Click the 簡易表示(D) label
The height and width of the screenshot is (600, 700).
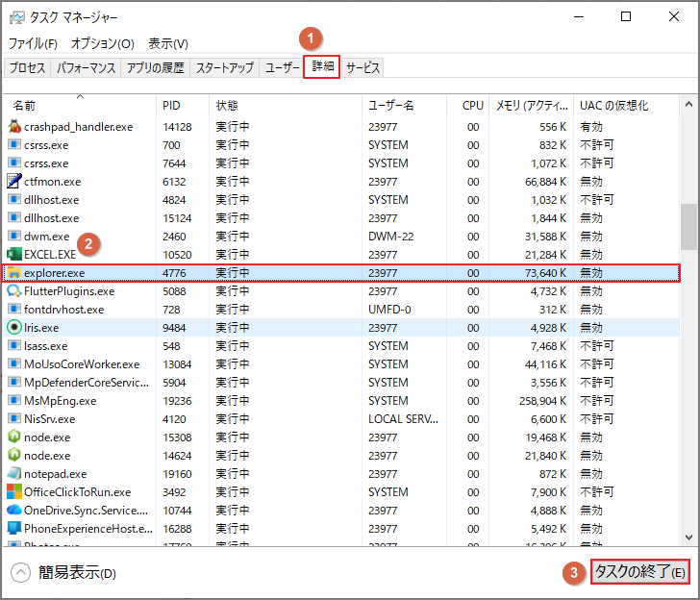click(x=77, y=572)
